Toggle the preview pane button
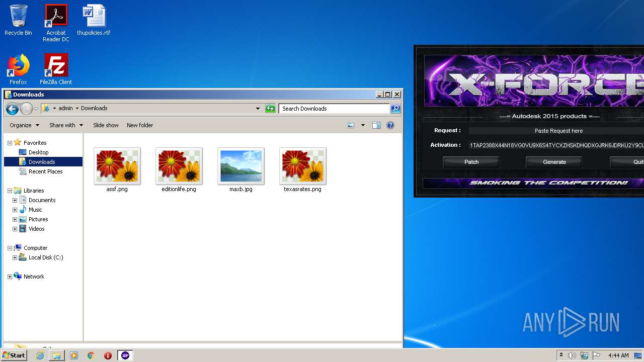This screenshot has width=644, height=362. 376,125
